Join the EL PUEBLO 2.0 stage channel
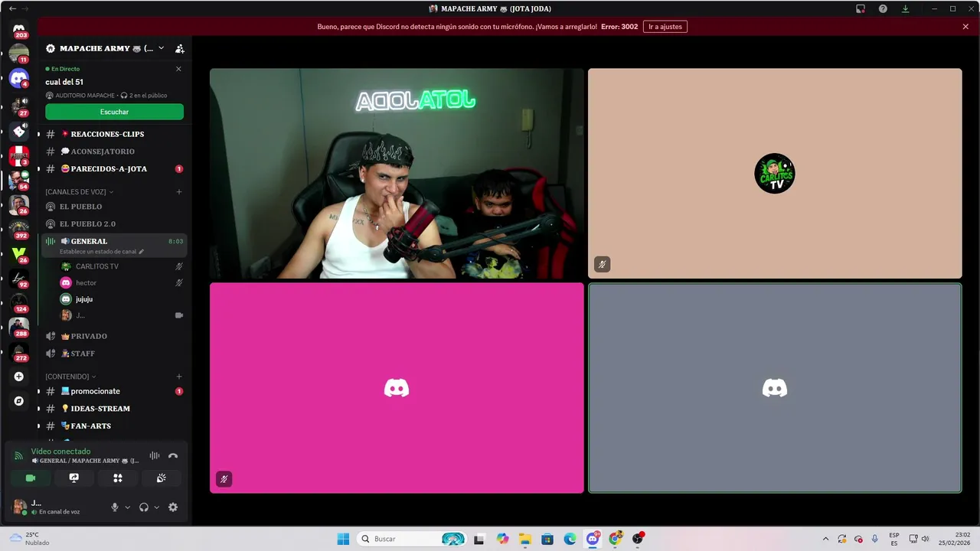 tap(113, 223)
